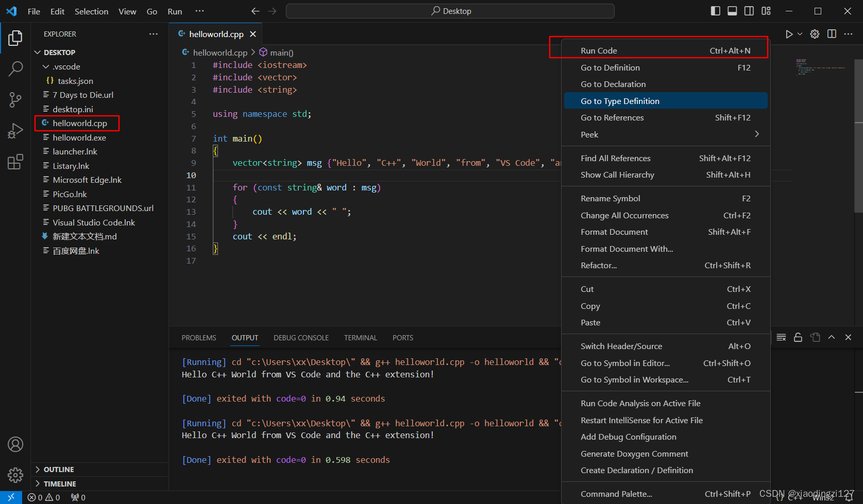Choose Command Palette... in context menu
The image size is (863, 504).
click(x=666, y=494)
